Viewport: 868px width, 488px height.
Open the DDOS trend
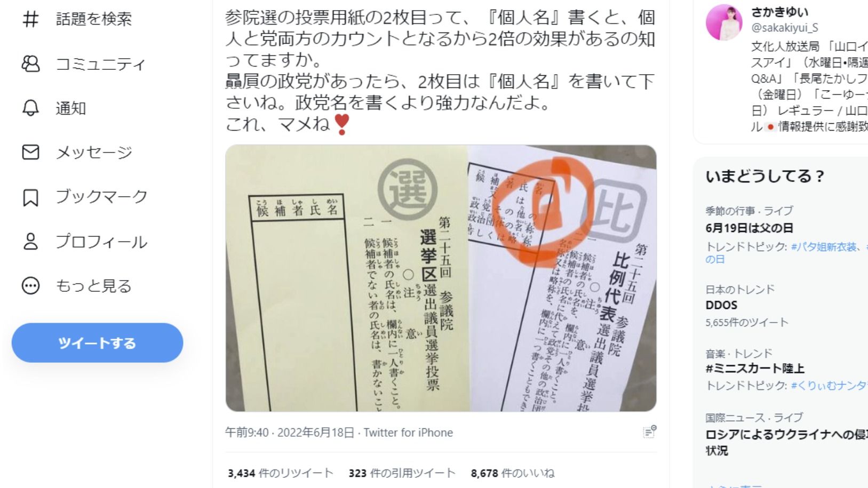point(721,305)
